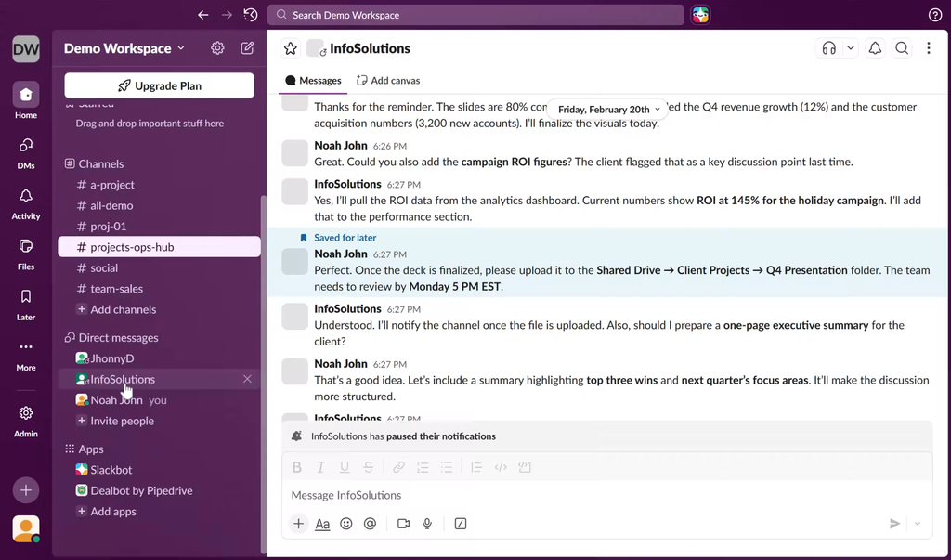Open the projects-ops-hub channel
The height and width of the screenshot is (560, 951).
coord(132,247)
